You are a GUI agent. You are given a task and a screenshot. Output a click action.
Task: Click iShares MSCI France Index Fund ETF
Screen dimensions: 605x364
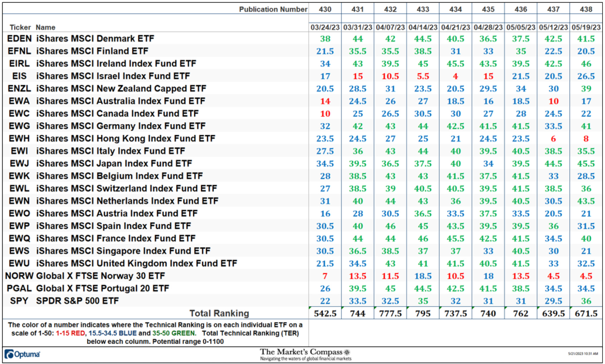(x=116, y=238)
